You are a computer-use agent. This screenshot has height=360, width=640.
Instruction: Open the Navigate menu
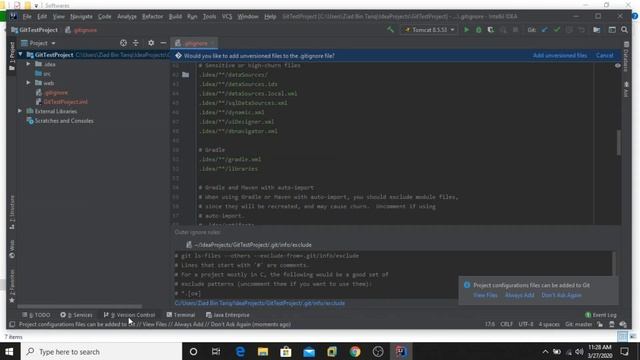click(x=81, y=17)
